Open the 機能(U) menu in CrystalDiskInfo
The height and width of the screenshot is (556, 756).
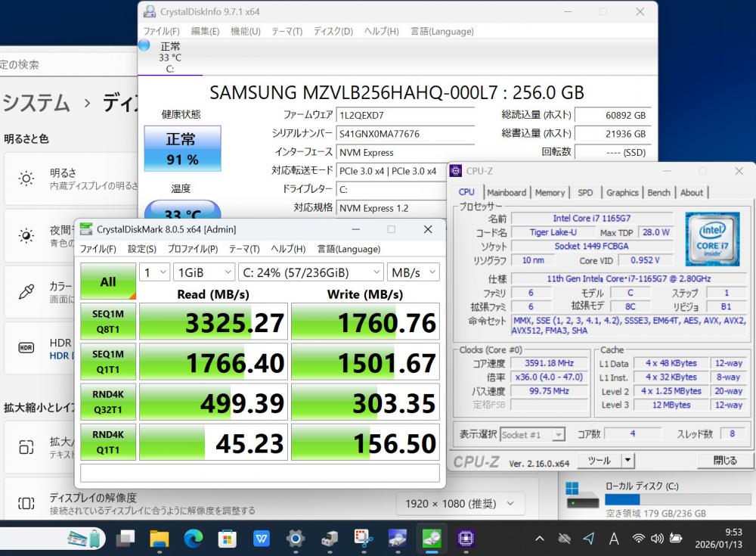tap(245, 31)
